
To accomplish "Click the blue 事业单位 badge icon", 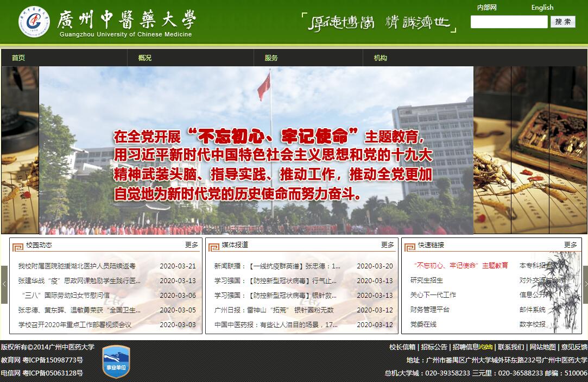I will click(116, 361).
